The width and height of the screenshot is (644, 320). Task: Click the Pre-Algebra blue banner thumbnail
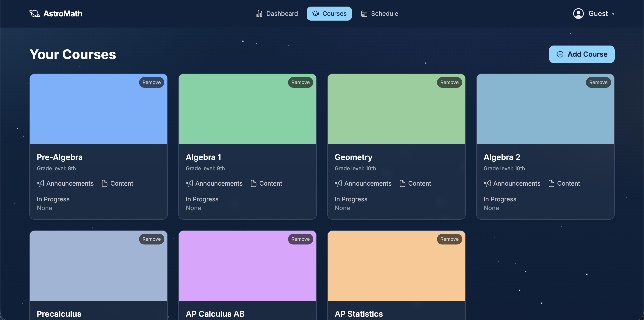point(99,109)
